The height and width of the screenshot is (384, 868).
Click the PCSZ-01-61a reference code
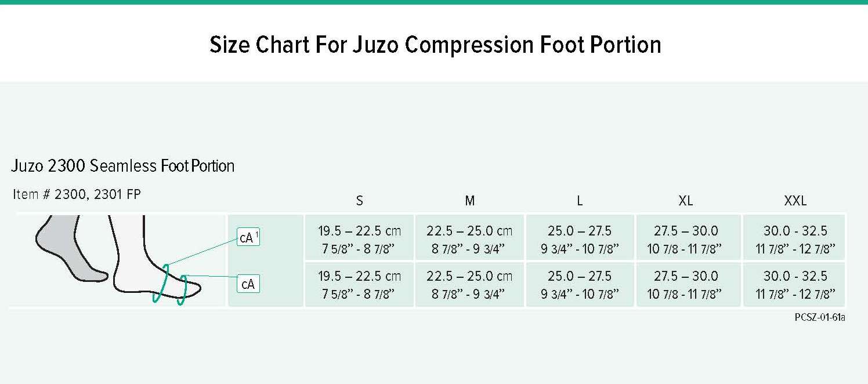click(x=820, y=318)
